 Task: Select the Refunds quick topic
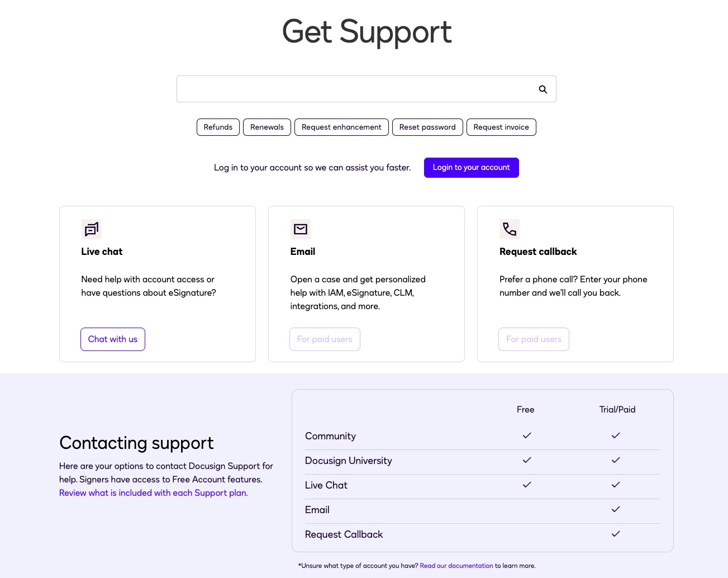(x=218, y=127)
